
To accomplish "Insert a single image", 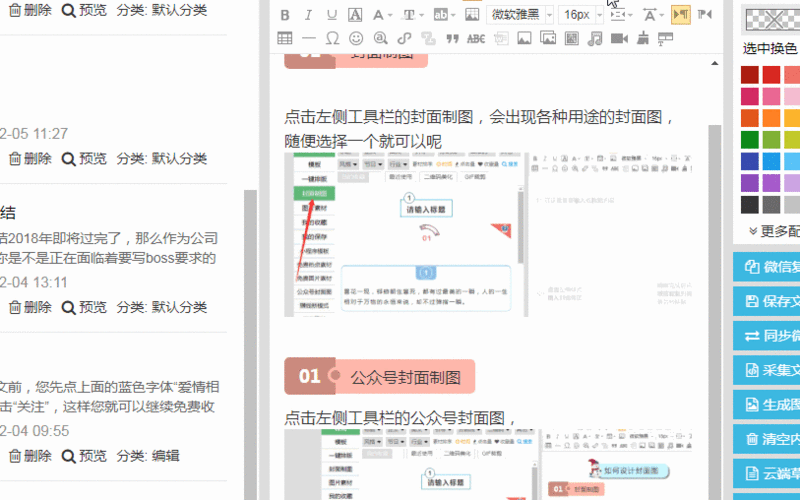I will 524,38.
